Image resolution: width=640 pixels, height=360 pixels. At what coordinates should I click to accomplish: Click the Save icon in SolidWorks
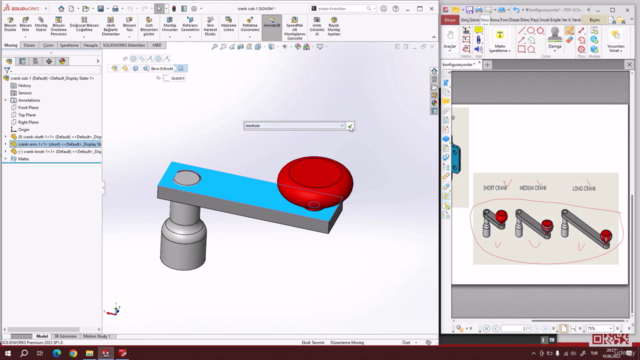(100, 9)
